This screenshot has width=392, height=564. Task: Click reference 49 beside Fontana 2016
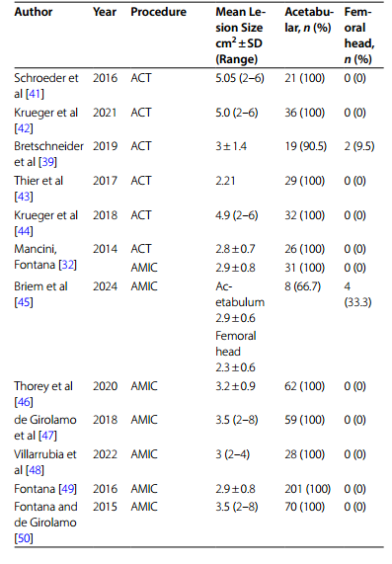[x=67, y=489]
